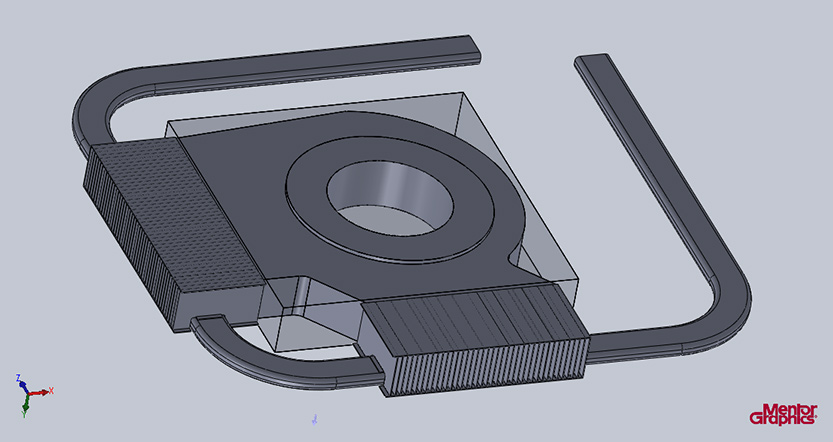Click the small origin marker below the model

pos(314,420)
